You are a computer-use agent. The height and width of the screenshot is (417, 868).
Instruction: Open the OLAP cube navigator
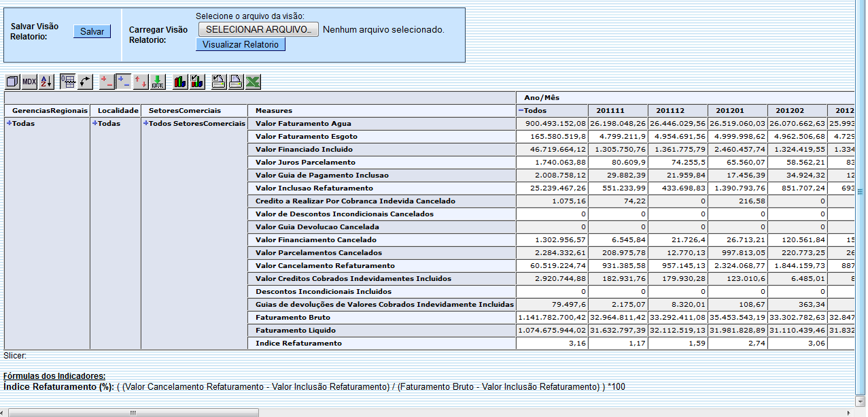pos(12,81)
